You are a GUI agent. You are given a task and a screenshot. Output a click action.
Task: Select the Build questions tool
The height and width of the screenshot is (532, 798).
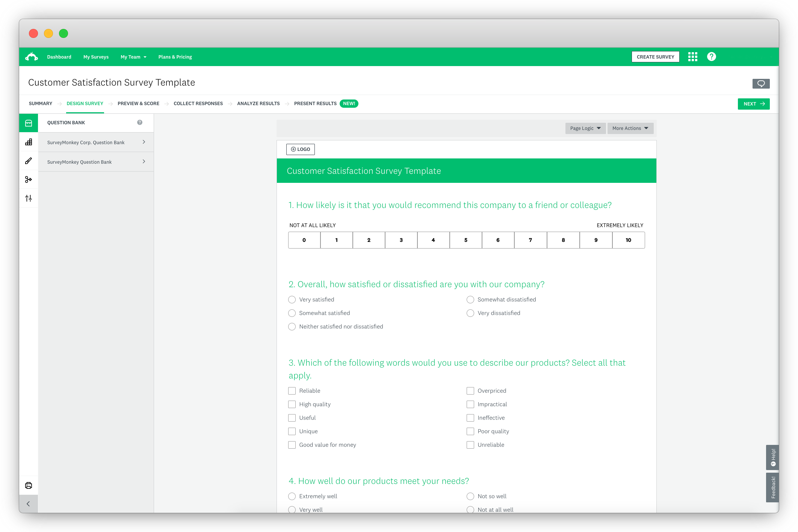pos(29,142)
